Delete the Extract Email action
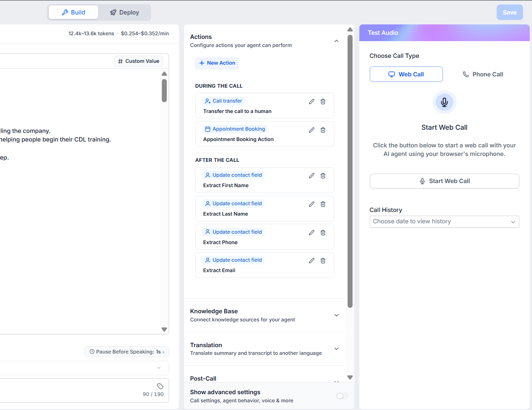The height and width of the screenshot is (410, 532). (323, 261)
